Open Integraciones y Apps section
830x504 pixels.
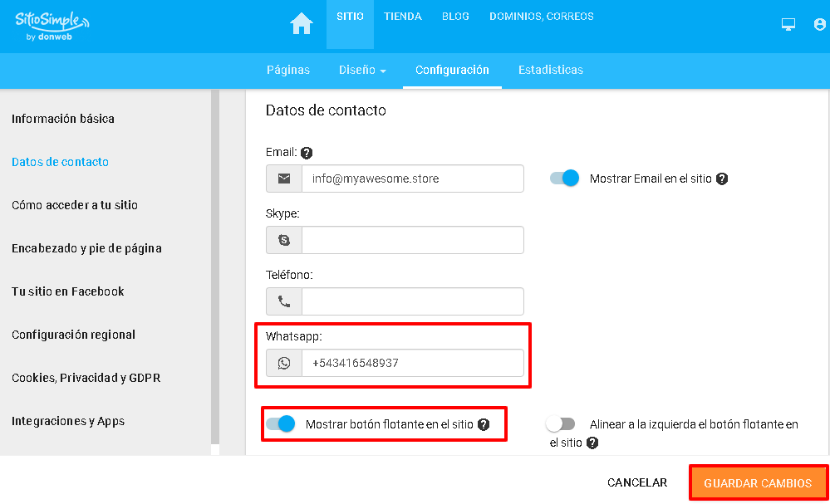click(68, 421)
